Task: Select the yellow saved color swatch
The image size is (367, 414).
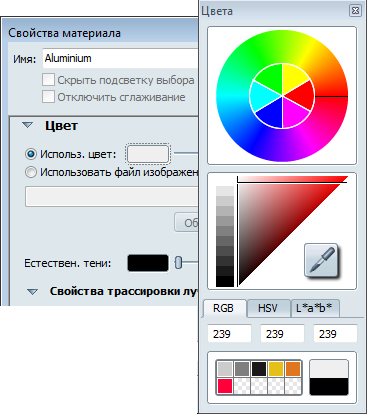Action: (x=276, y=369)
